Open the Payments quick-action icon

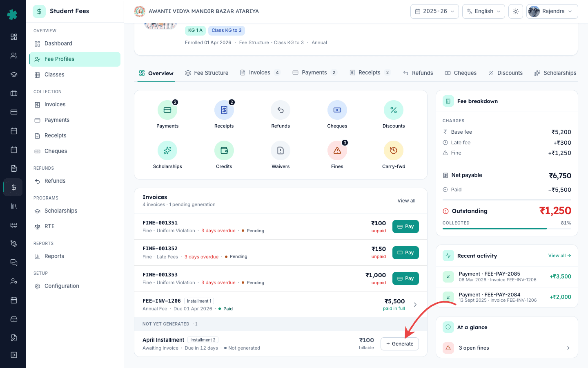click(x=167, y=110)
